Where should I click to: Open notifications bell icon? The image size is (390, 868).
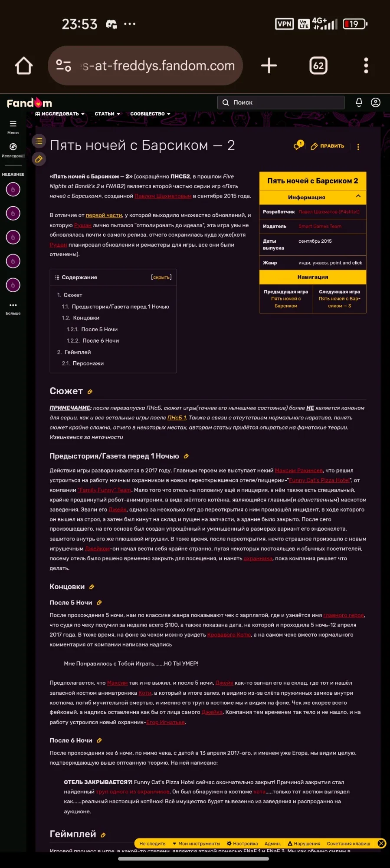[x=359, y=102]
